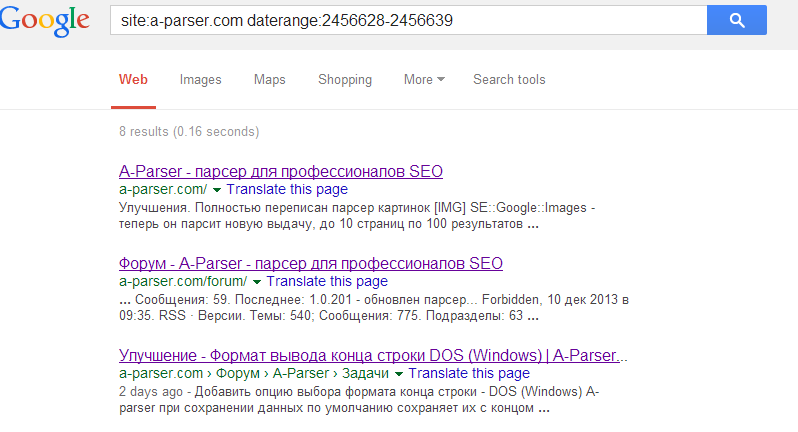Click the 'a-parser.com › Форум › A-Parser › Задачи' breadcrumb

(x=254, y=373)
